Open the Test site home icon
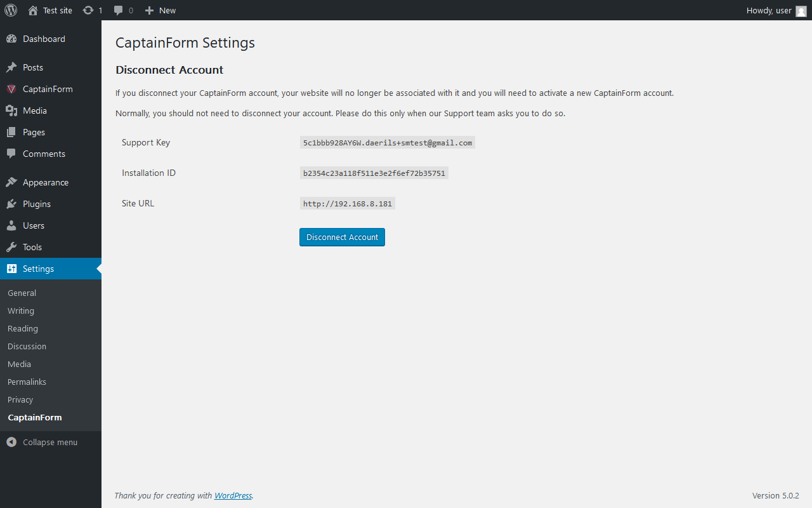Viewport: 812px width, 508px height. tap(33, 10)
